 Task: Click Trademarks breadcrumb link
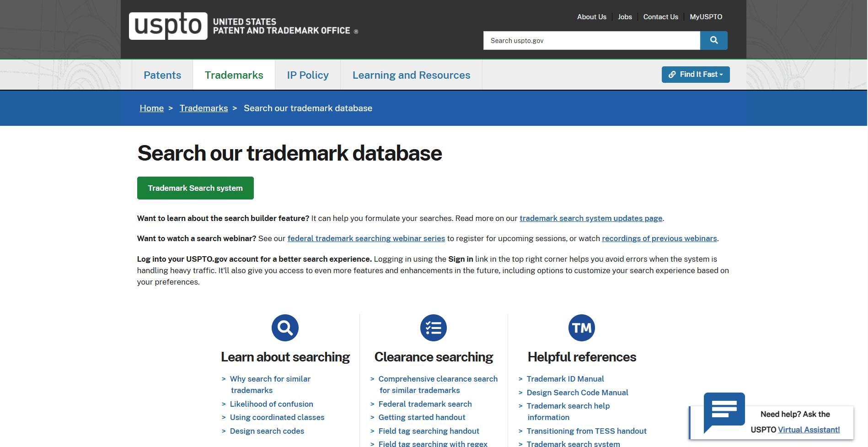click(204, 108)
